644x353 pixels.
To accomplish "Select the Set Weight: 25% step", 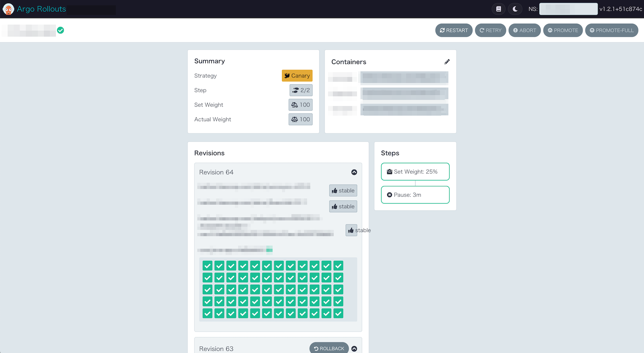I will click(x=415, y=172).
